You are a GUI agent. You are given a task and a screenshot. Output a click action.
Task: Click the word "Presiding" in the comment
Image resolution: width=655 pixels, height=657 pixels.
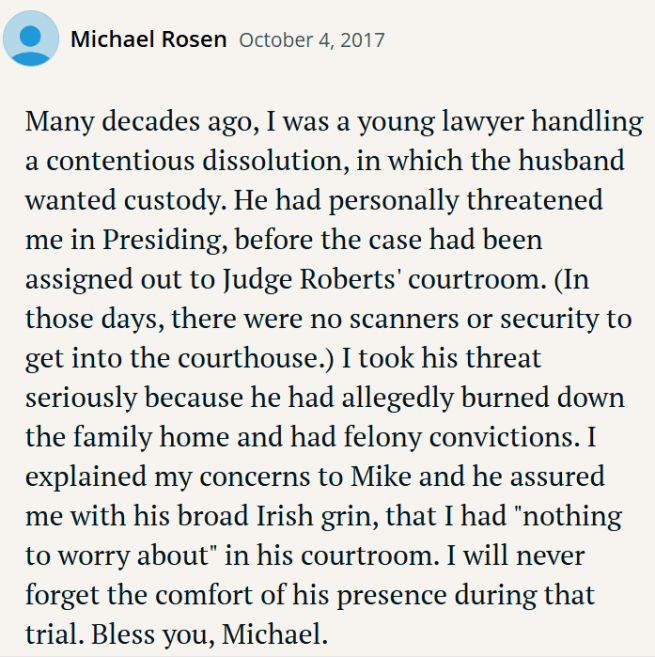(164, 240)
